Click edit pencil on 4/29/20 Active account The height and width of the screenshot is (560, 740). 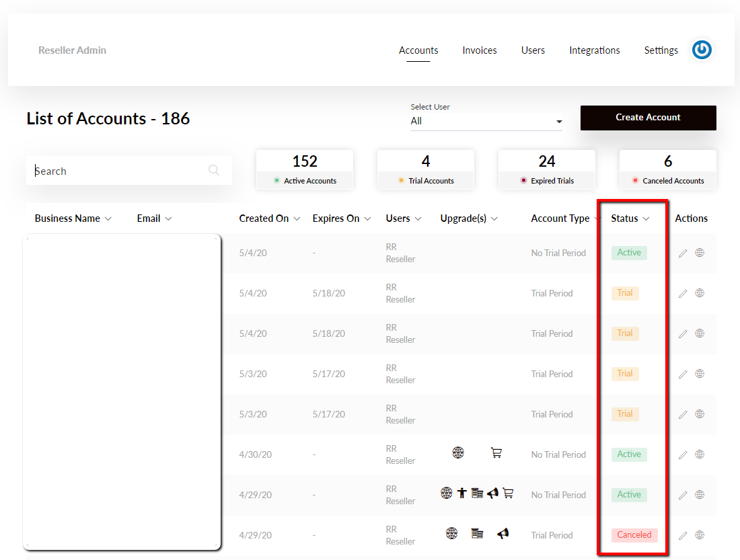683,495
